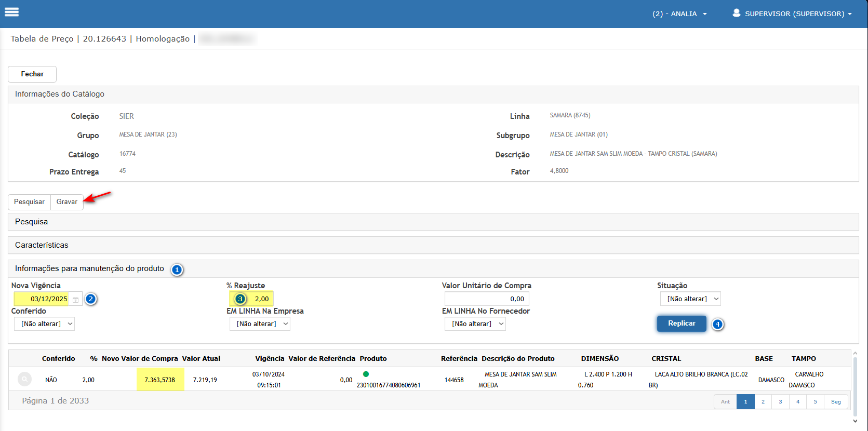
Task: Click the magnifier icon in the product row
Action: click(24, 380)
